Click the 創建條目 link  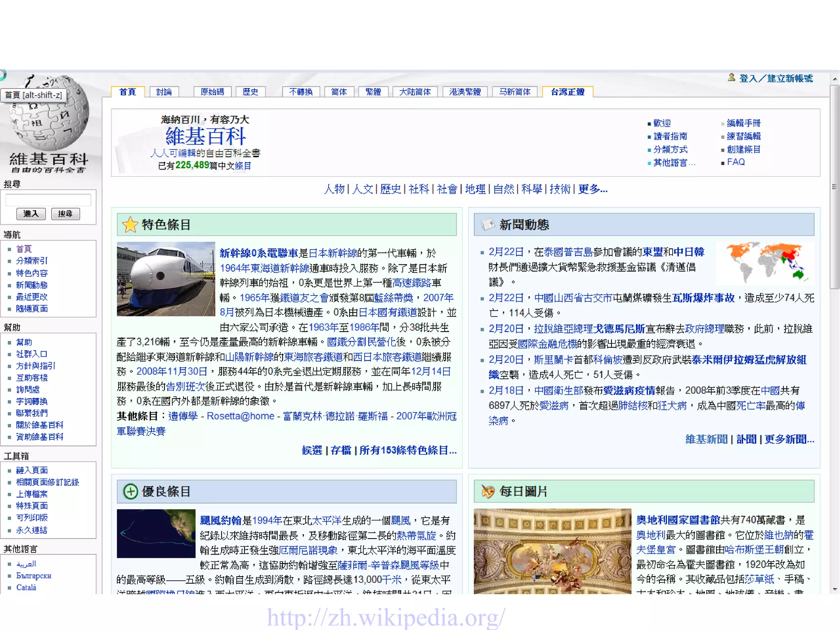point(744,149)
